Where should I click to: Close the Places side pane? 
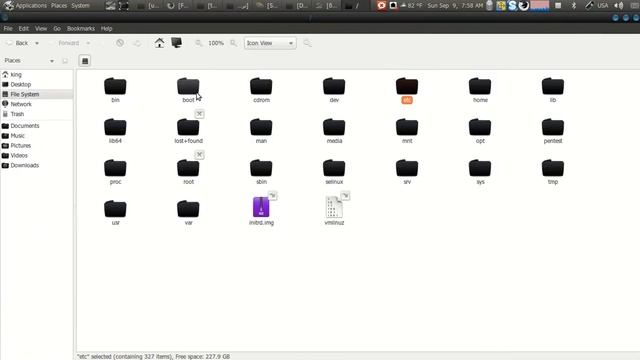(x=65, y=61)
